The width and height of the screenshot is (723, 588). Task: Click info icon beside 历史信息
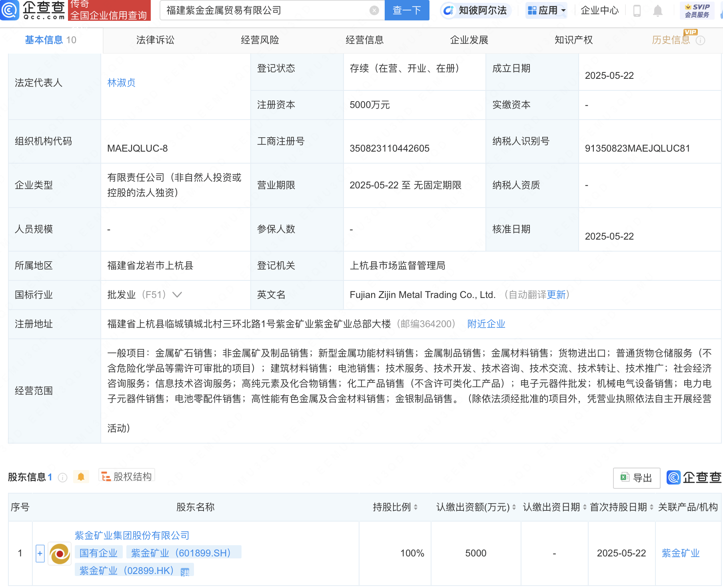[700, 40]
